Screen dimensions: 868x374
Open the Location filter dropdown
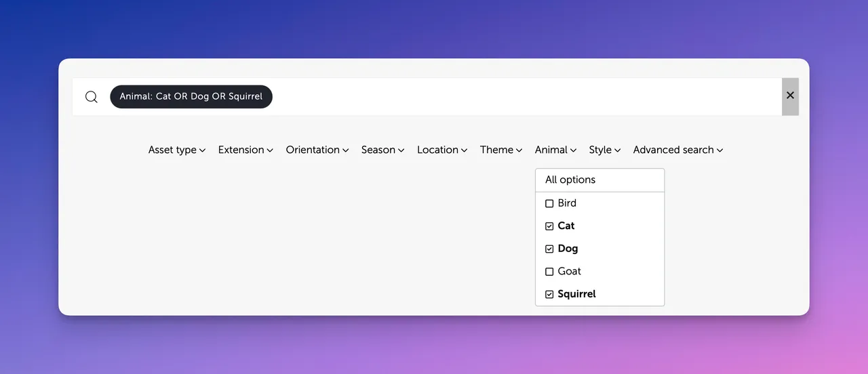[441, 150]
